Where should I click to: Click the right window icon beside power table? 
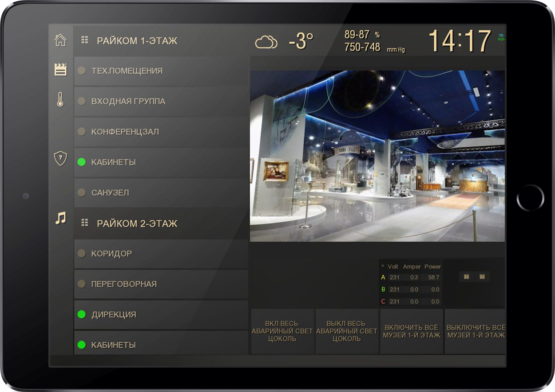(x=482, y=277)
